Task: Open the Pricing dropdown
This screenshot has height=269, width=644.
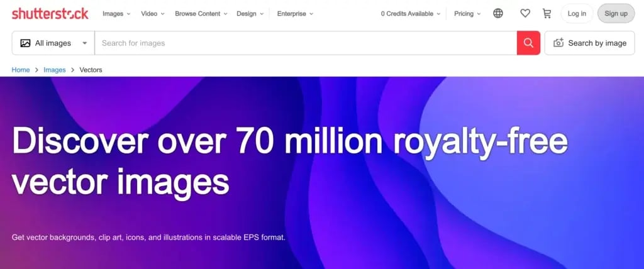Action: tap(467, 13)
